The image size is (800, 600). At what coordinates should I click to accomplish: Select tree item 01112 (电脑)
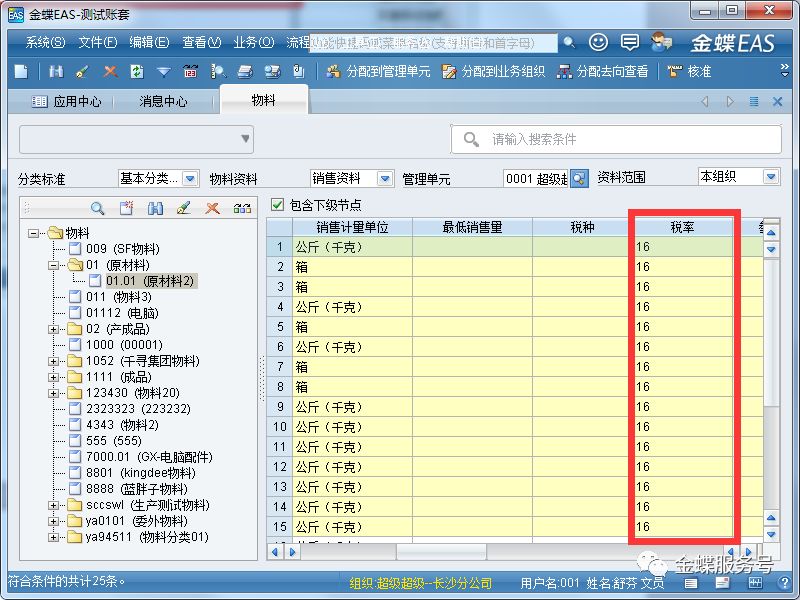[x=122, y=313]
